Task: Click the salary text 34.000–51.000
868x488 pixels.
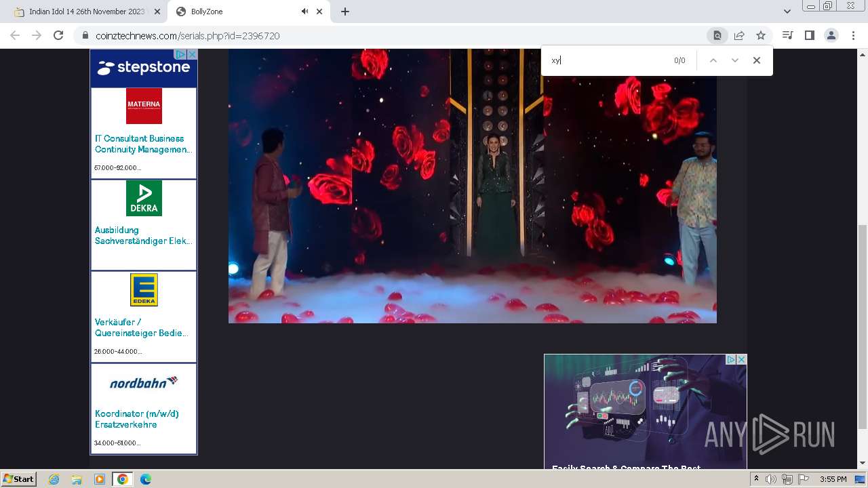Action: (117, 443)
